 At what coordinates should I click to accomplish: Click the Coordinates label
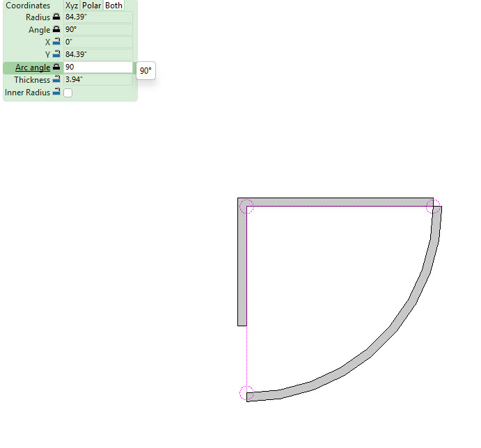tap(28, 6)
